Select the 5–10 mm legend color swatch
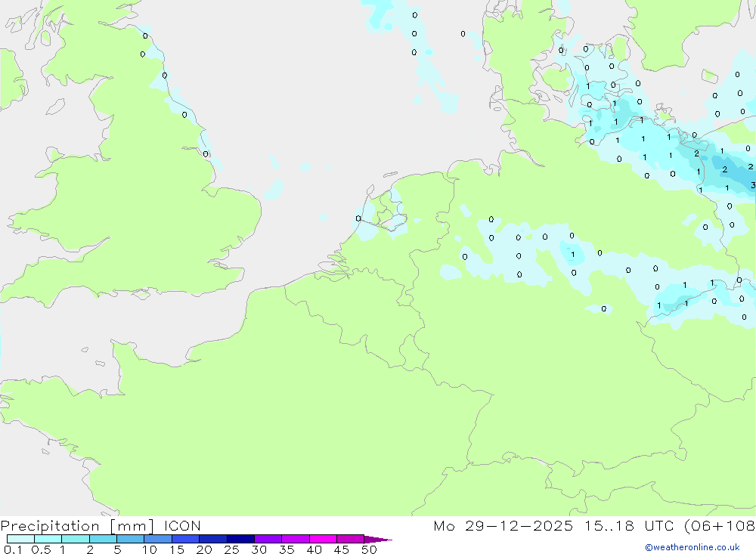This screenshot has width=756, height=554. pyautogui.click(x=131, y=539)
